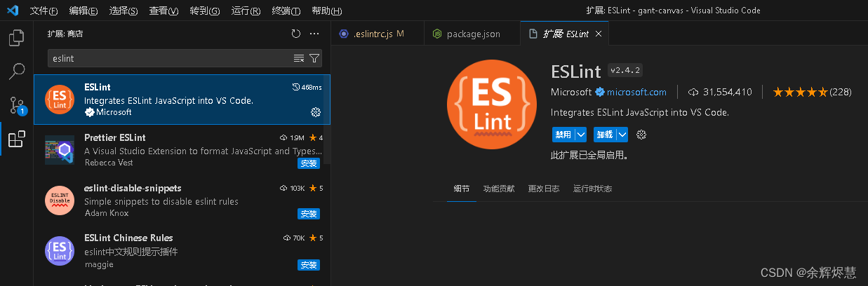Image resolution: width=868 pixels, height=286 pixels.
Task: Click the Microsoft publisher name on detail page
Action: 571,92
